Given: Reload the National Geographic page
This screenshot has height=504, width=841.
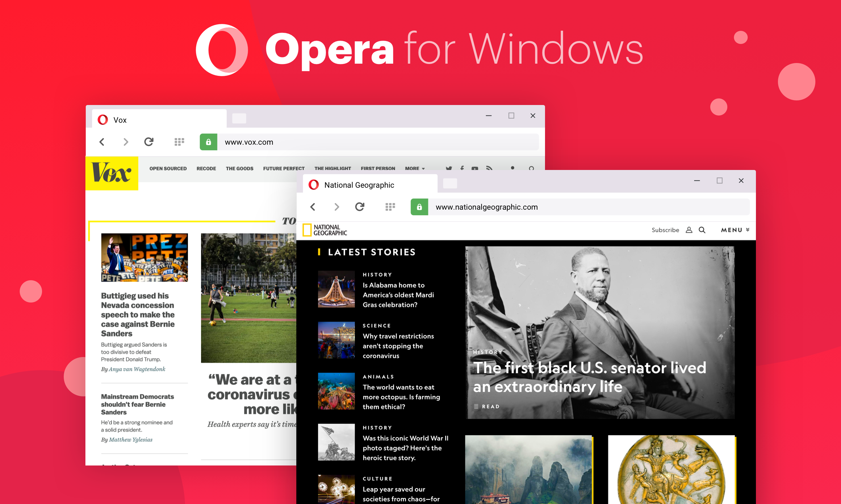Looking at the screenshot, I should coord(360,207).
